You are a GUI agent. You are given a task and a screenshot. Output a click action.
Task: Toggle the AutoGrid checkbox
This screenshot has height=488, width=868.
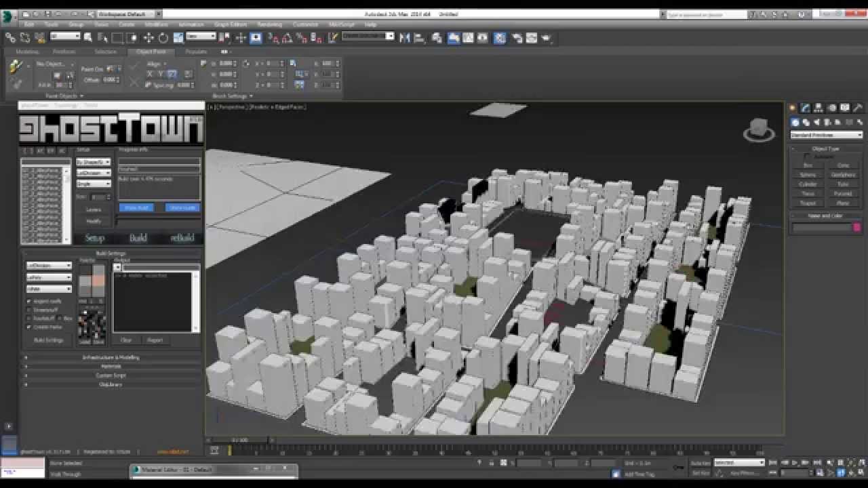click(807, 157)
